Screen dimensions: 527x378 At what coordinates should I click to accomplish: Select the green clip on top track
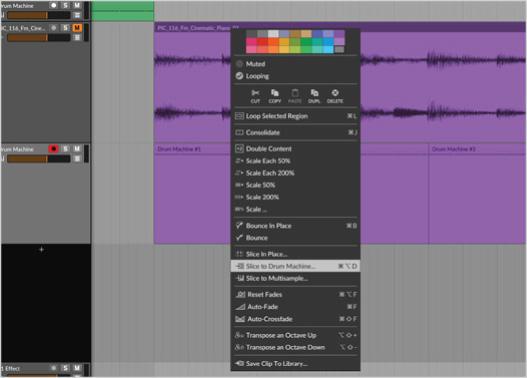pos(123,11)
